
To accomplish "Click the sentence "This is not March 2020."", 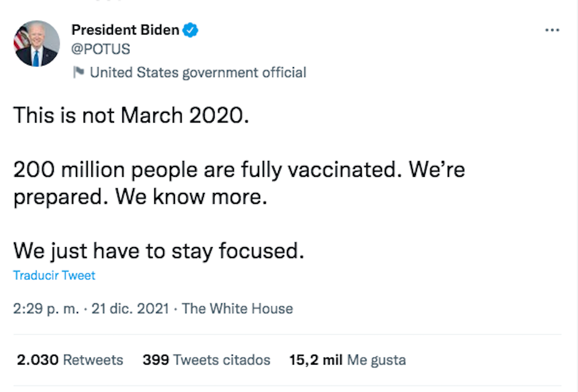I will [x=131, y=116].
